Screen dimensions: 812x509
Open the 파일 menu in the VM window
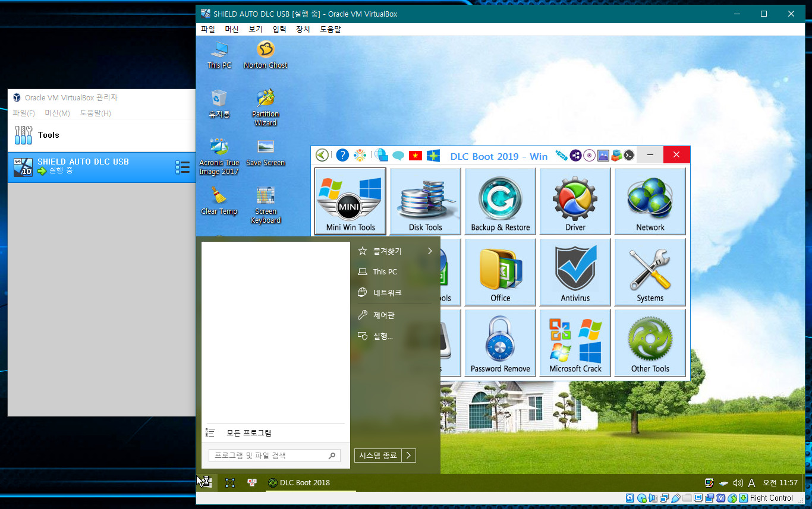click(x=208, y=29)
